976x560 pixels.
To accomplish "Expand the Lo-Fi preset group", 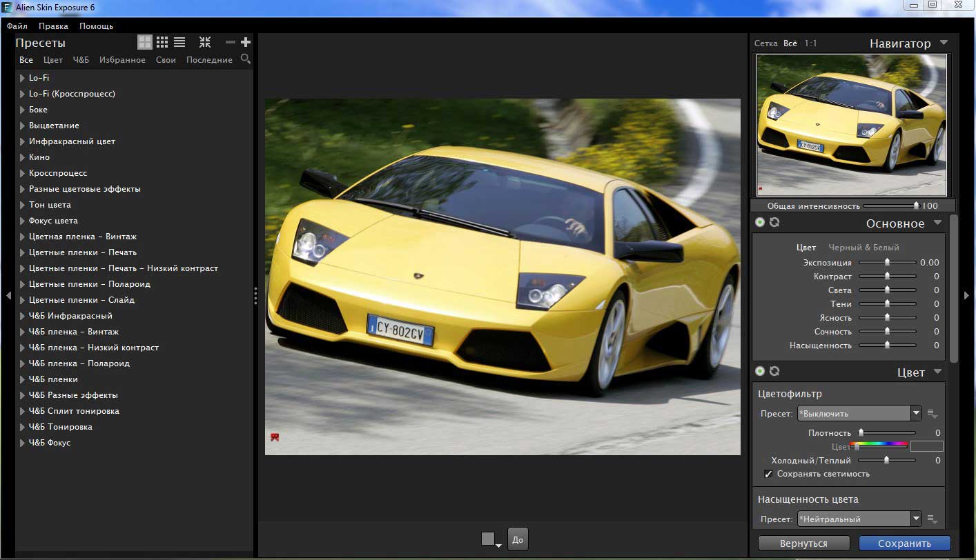I will 23,78.
